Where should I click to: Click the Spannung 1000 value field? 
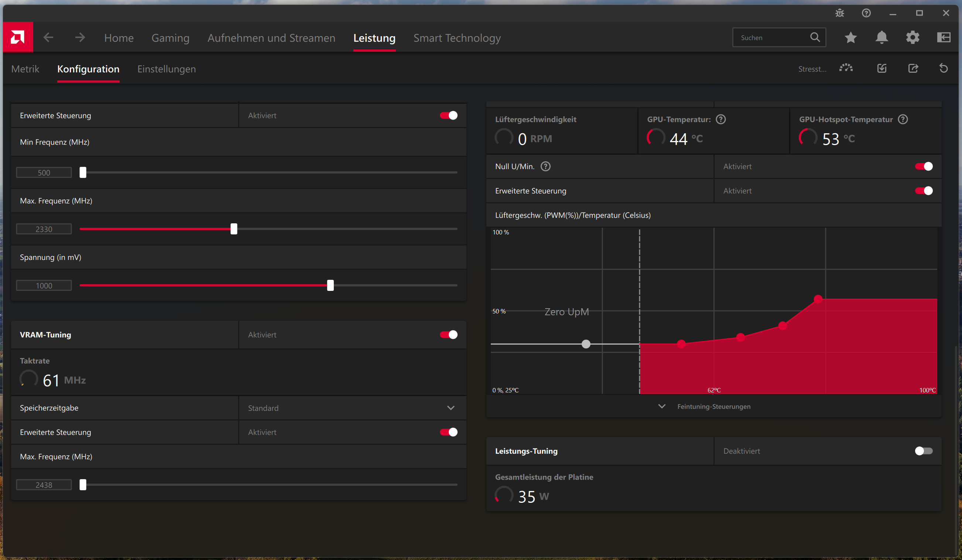pos(44,285)
